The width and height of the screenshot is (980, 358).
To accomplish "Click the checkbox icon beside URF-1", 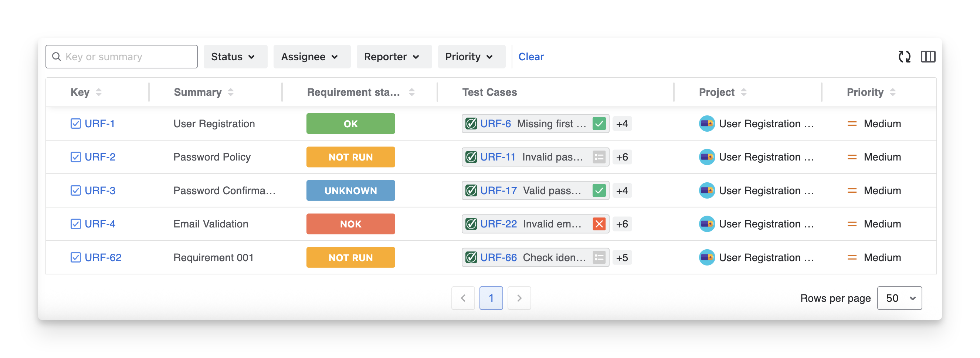I will click(x=76, y=124).
